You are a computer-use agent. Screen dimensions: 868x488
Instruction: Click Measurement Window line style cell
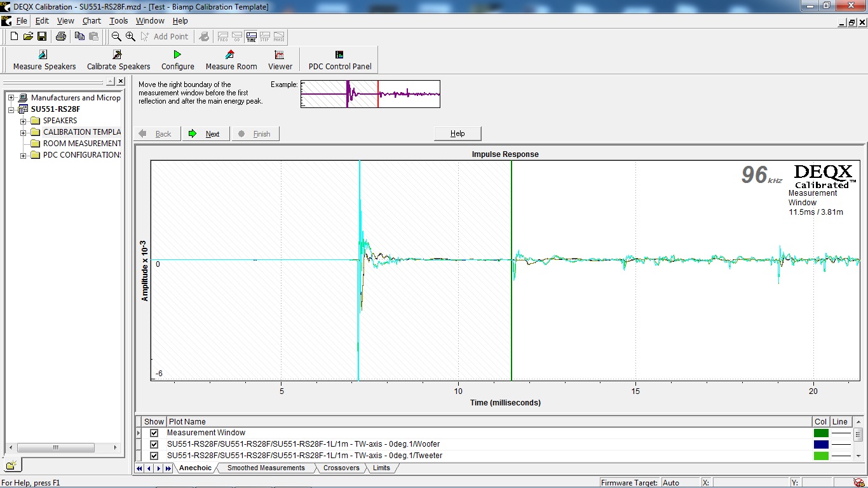click(841, 433)
